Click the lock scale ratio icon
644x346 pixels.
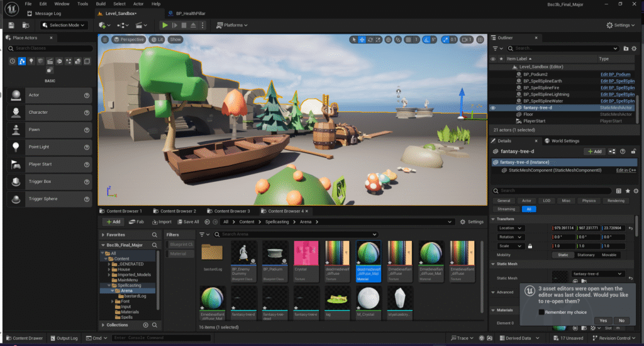point(531,245)
